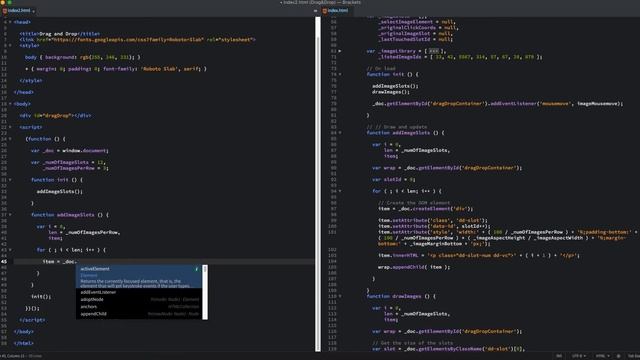Open the HTML language mode dropdown
Screen dimensions: 640x360
[x=602, y=356]
